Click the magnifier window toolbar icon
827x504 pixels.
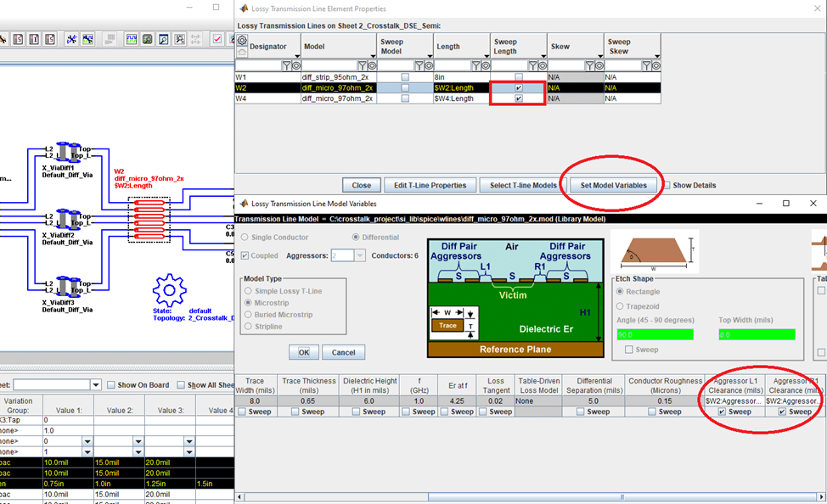pyautogui.click(x=164, y=40)
